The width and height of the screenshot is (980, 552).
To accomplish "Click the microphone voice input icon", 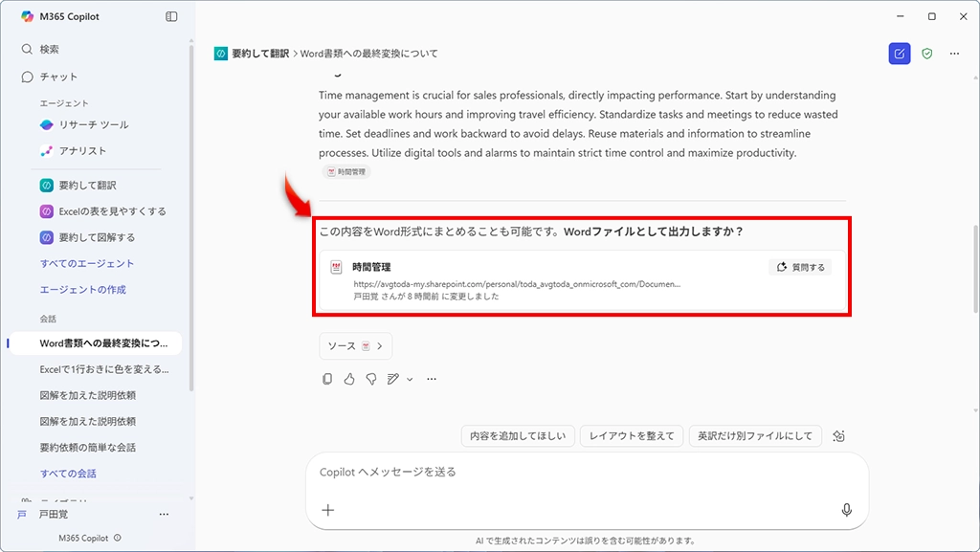I will click(846, 510).
